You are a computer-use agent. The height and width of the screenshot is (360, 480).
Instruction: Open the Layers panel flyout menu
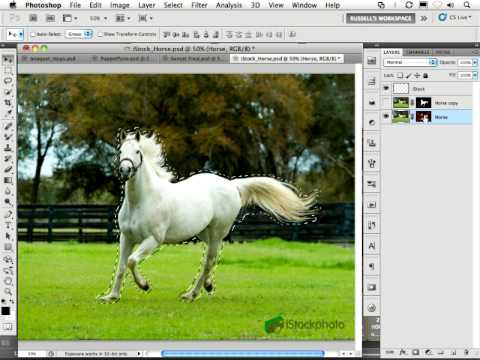click(x=475, y=52)
